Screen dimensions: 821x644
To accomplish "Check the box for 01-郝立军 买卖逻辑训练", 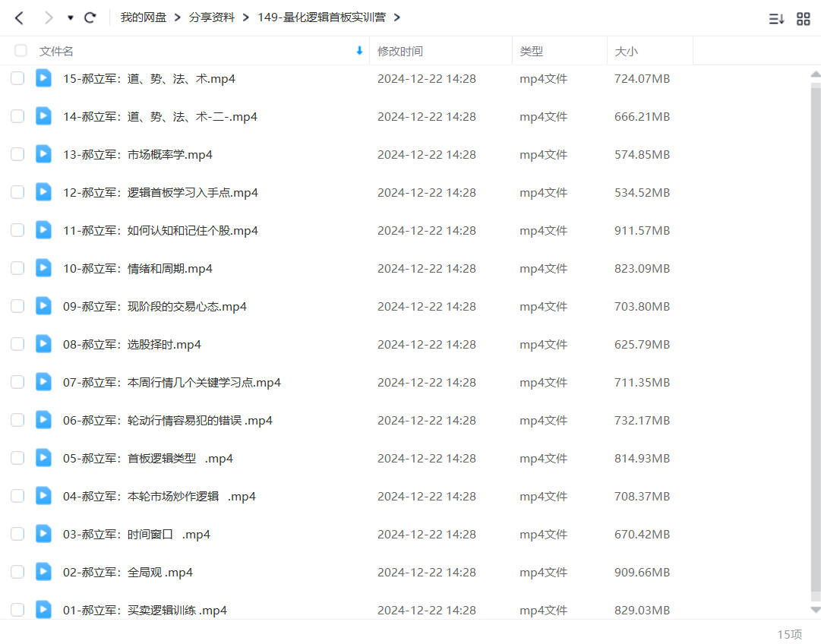I will (17, 610).
